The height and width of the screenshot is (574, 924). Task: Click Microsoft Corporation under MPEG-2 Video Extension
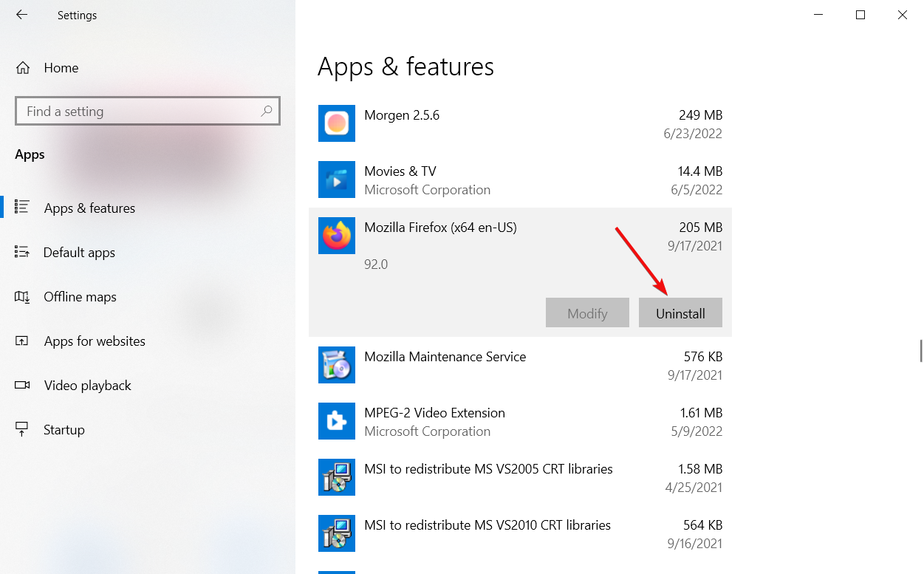click(427, 431)
